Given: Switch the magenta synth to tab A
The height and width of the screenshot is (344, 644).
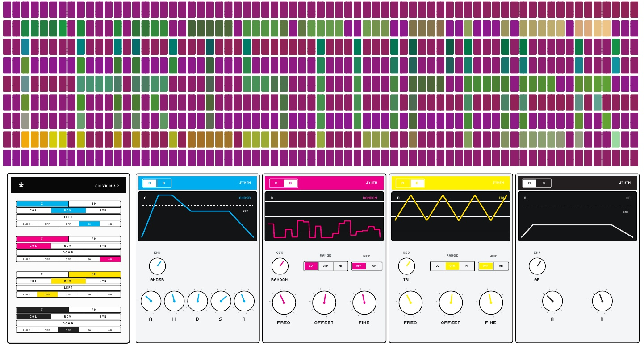Looking at the screenshot, I should click(276, 183).
